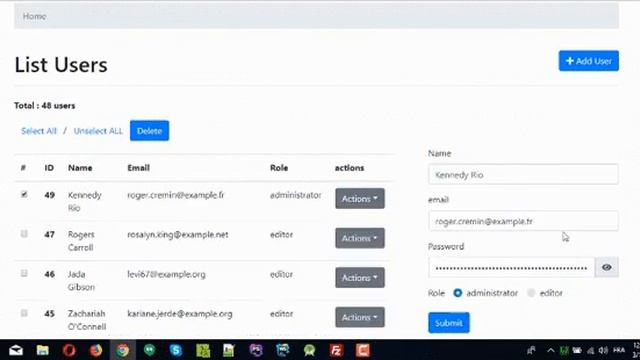Launch Opera browser from taskbar
Viewport: 640px width, 360px height.
click(69, 350)
